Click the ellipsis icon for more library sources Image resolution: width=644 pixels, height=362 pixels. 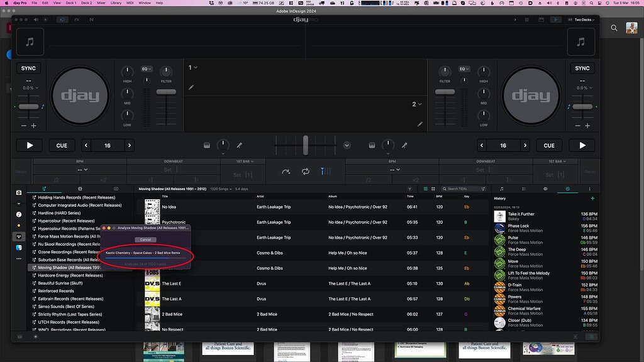point(19,258)
